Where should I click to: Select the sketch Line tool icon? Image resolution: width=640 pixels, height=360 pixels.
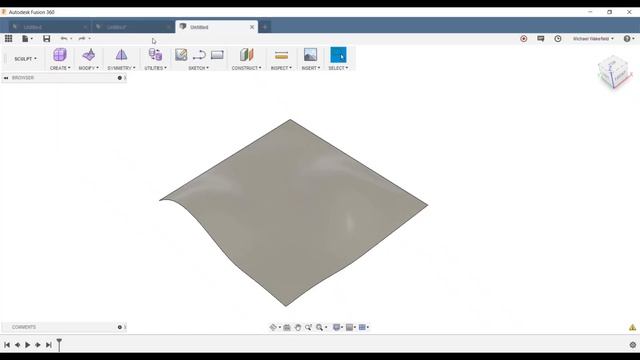point(199,55)
